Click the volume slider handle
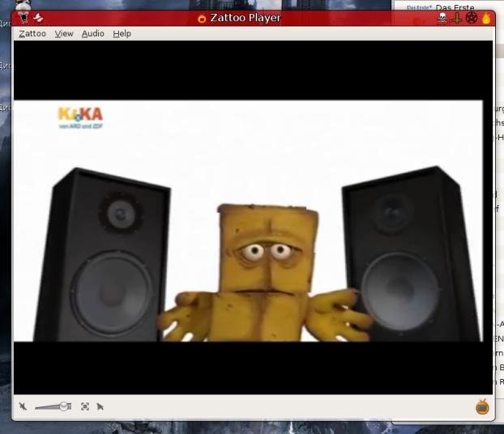Viewport: 504px width, 434px height. click(x=66, y=406)
